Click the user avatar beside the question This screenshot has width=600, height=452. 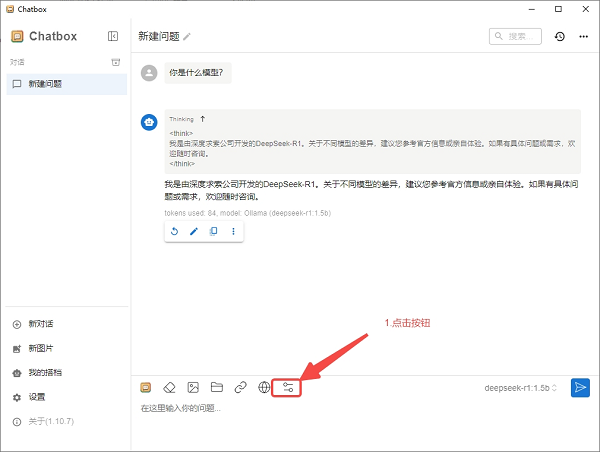(149, 73)
